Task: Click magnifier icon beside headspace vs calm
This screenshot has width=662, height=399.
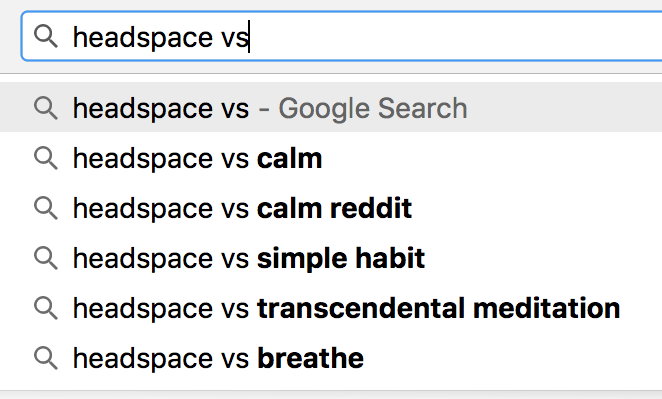Action: point(46,158)
